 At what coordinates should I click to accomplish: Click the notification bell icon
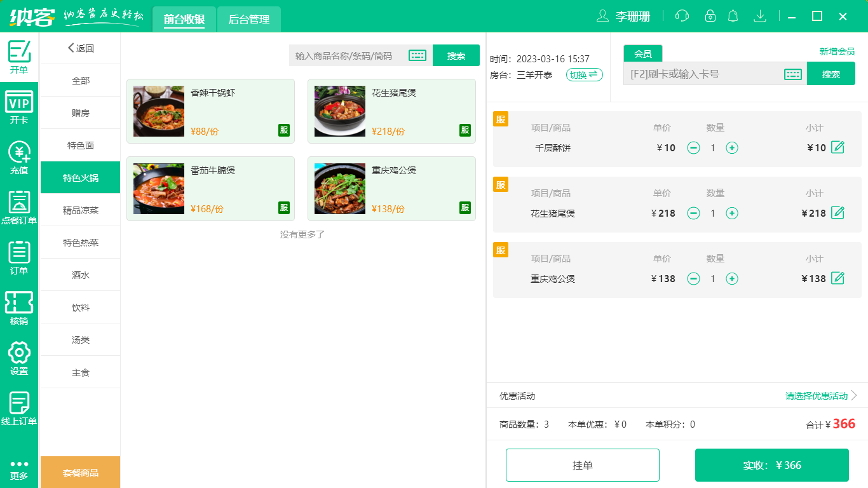tap(733, 15)
